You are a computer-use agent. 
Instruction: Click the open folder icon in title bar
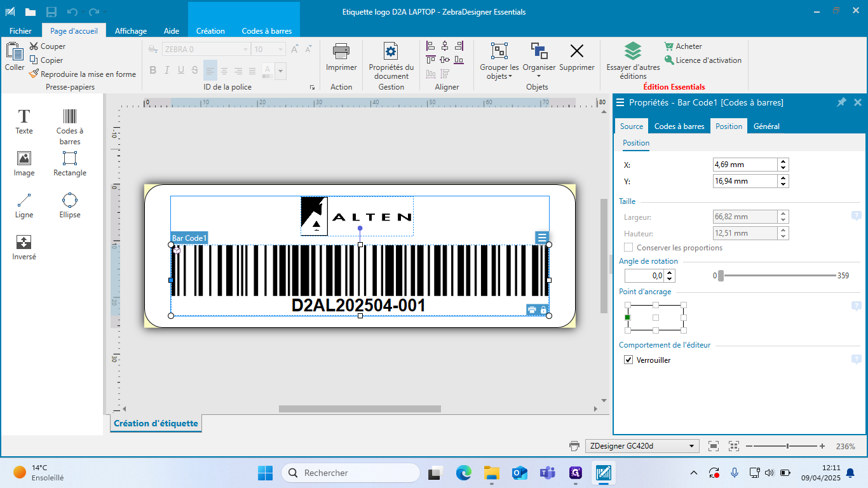(31, 12)
